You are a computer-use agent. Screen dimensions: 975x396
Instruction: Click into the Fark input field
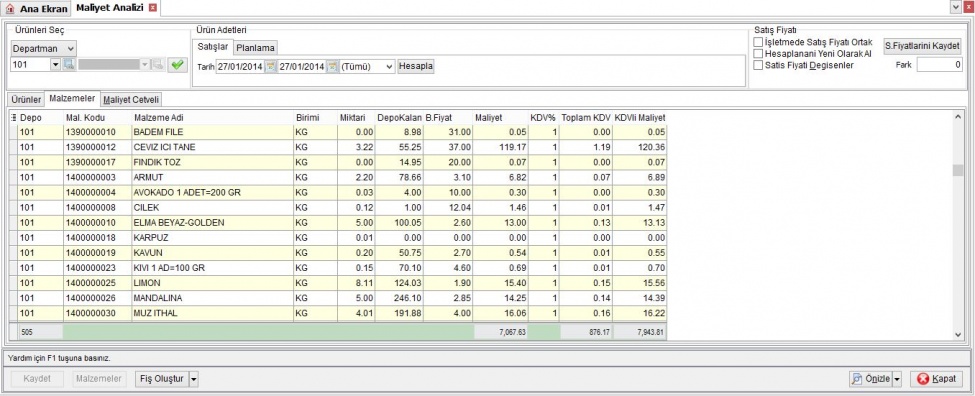tap(939, 65)
